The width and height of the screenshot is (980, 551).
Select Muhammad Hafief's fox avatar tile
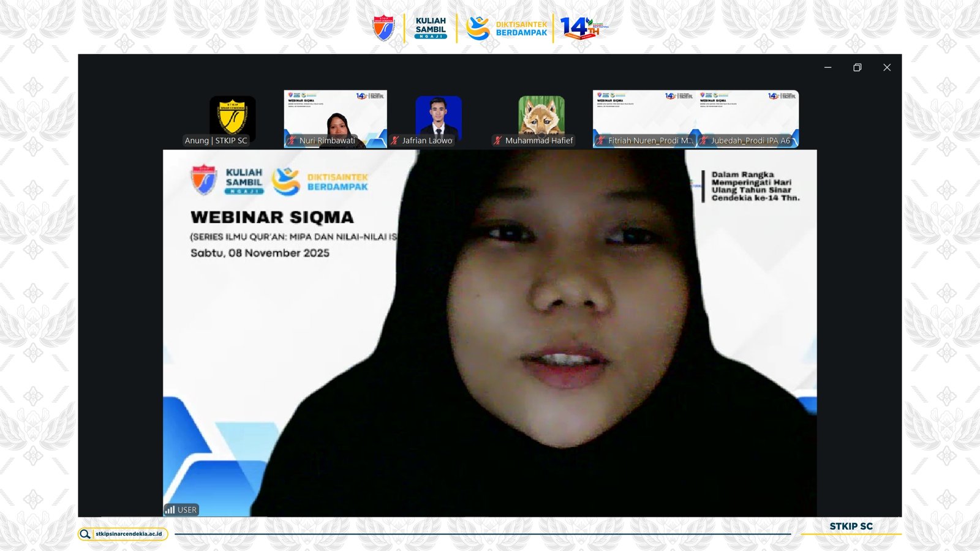tap(541, 115)
